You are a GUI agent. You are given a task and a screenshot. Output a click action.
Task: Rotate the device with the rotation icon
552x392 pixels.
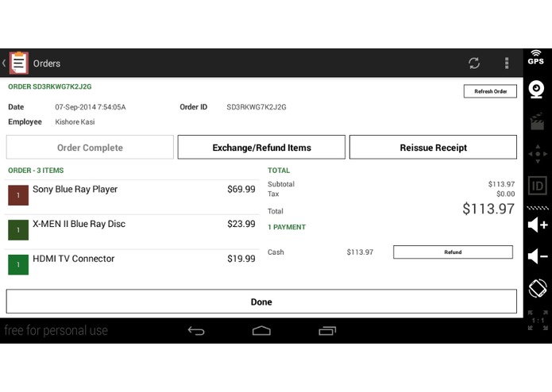click(x=538, y=288)
